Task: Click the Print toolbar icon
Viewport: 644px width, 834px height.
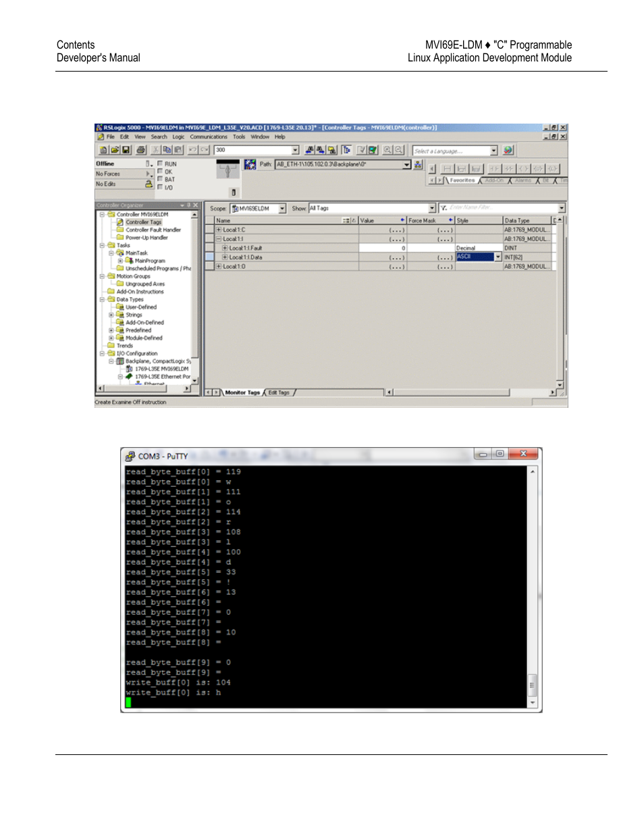Action: 140,150
